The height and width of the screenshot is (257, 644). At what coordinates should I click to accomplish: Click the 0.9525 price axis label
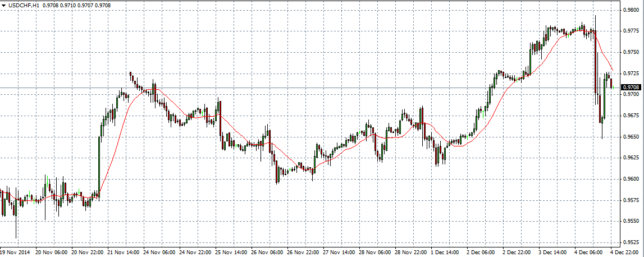coord(631,242)
